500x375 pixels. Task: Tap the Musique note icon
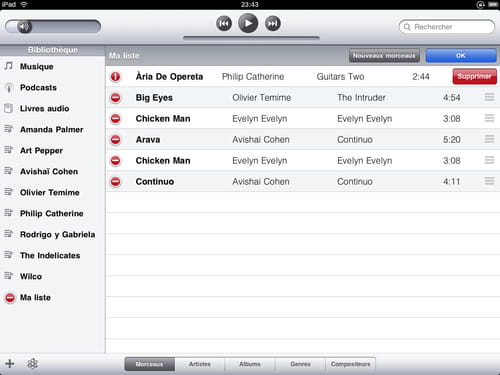coord(8,66)
